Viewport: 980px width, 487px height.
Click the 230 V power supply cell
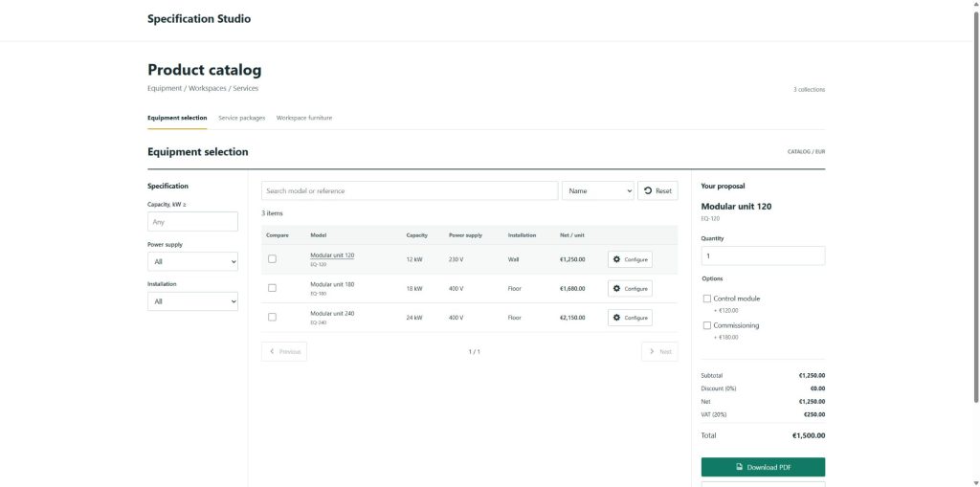(456, 259)
